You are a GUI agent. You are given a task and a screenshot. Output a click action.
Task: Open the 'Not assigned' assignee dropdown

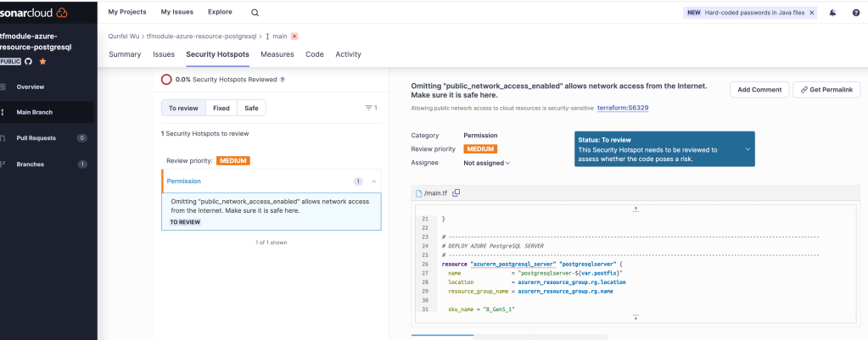click(x=487, y=163)
